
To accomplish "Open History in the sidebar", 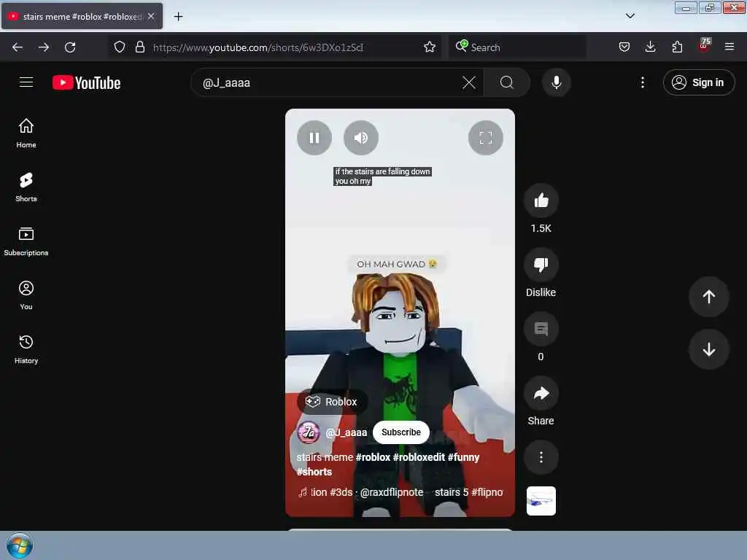I will 26,349.
